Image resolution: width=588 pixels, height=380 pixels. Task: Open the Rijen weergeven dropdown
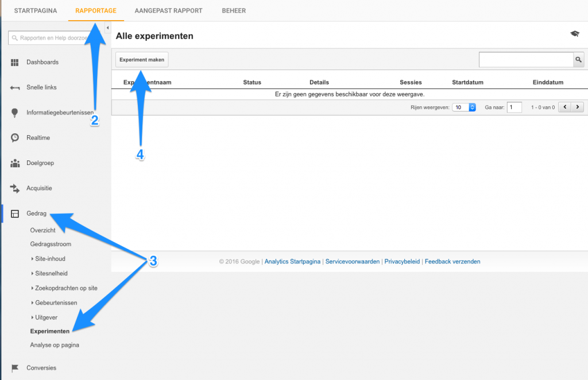click(464, 107)
